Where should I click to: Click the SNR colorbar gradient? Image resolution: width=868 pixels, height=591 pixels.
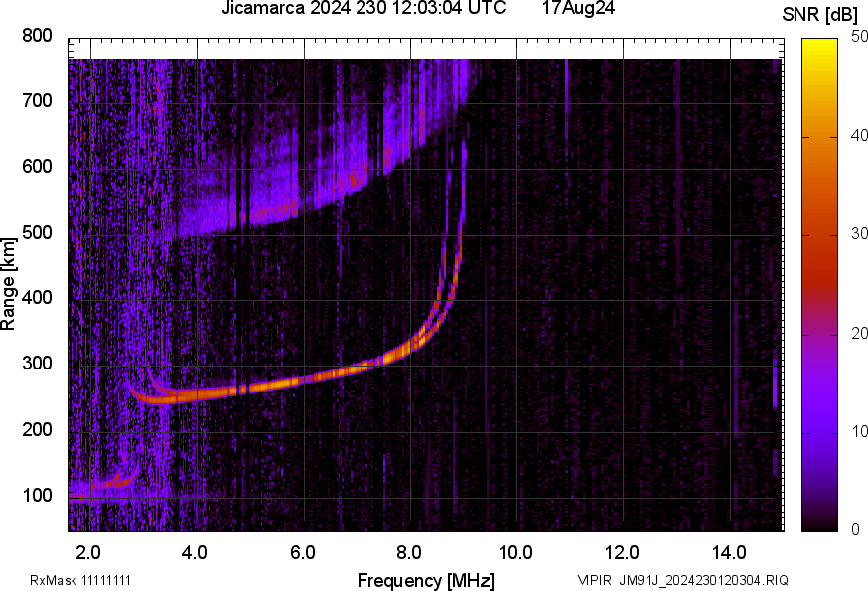click(x=819, y=285)
